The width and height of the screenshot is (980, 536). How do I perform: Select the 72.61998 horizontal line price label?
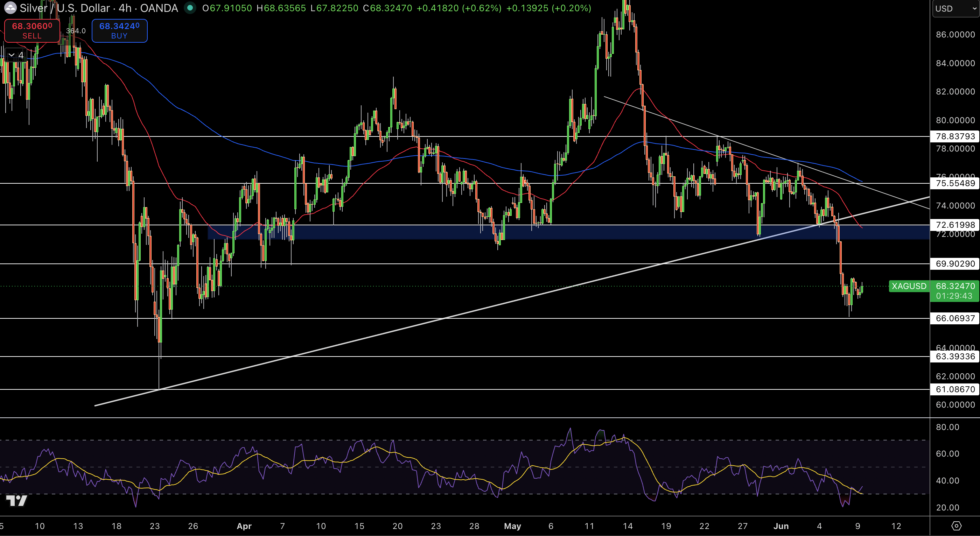click(955, 225)
